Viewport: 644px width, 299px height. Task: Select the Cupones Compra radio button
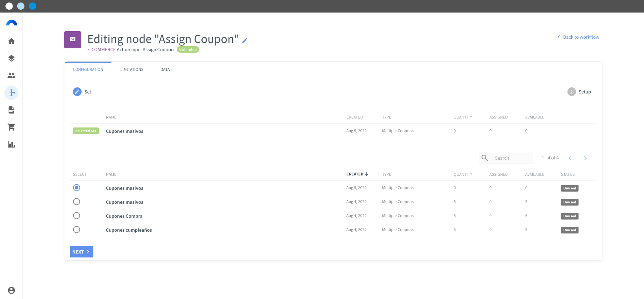[x=77, y=216]
